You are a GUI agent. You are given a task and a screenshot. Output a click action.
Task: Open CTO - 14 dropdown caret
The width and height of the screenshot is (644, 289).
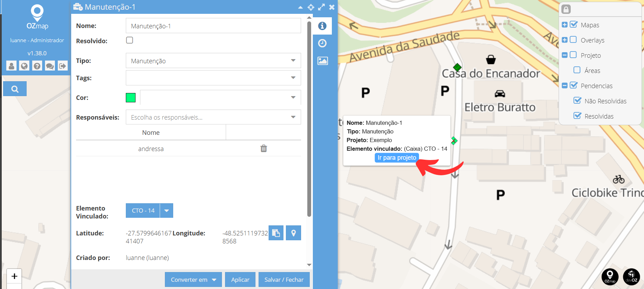point(167,211)
